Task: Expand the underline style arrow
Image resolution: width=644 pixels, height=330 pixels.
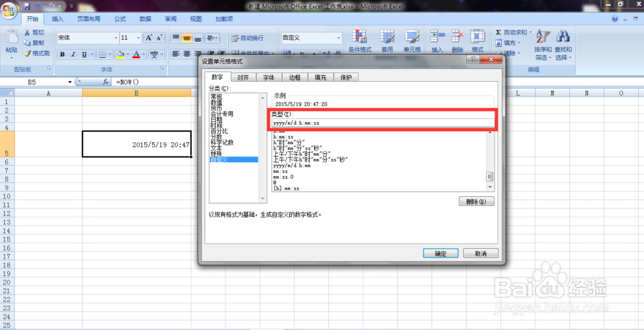Action: point(92,54)
